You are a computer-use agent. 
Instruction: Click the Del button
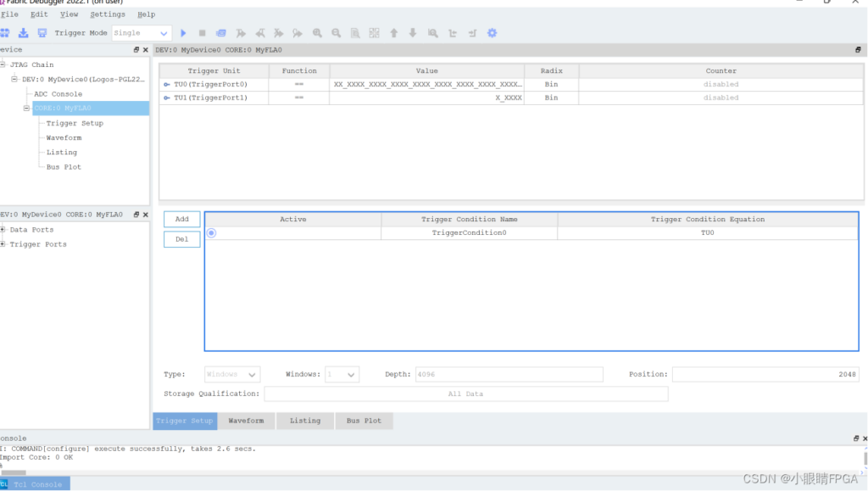click(x=182, y=239)
